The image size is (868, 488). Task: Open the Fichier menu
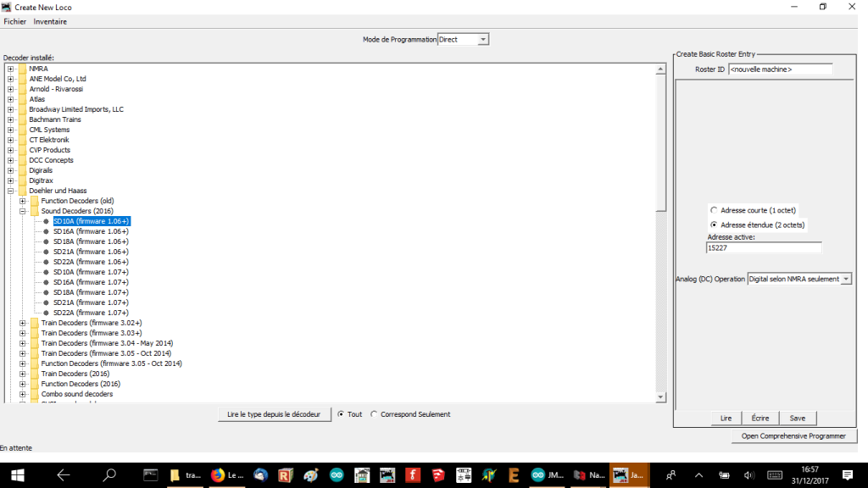14,21
